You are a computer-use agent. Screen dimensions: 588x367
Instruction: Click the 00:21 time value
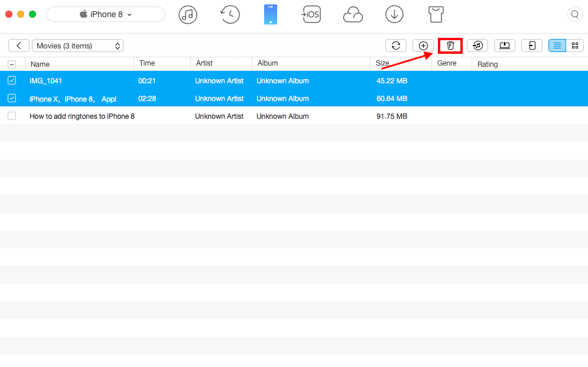click(x=147, y=81)
